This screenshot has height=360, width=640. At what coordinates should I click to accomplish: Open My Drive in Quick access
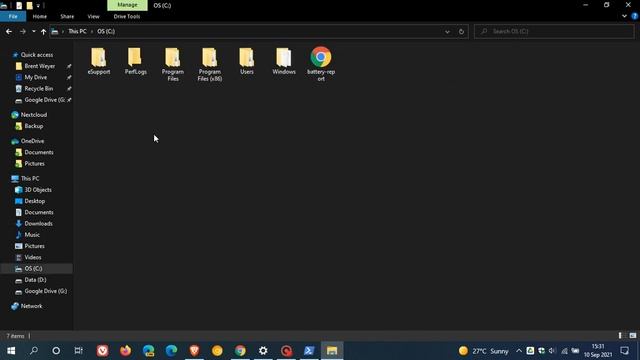36,77
